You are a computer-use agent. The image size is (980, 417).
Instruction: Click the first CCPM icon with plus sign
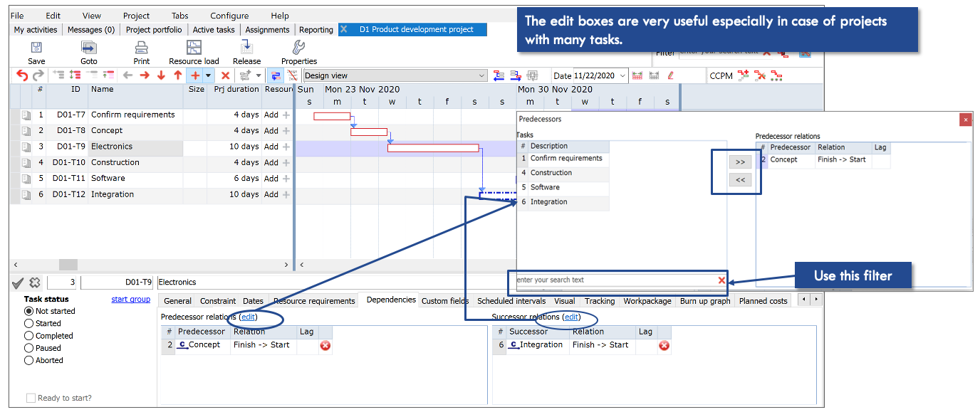coord(743,75)
